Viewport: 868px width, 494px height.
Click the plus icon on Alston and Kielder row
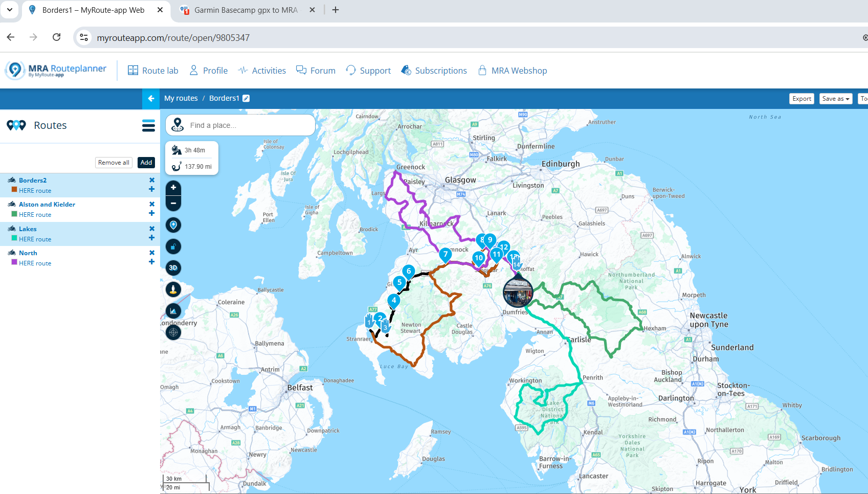pyautogui.click(x=151, y=213)
